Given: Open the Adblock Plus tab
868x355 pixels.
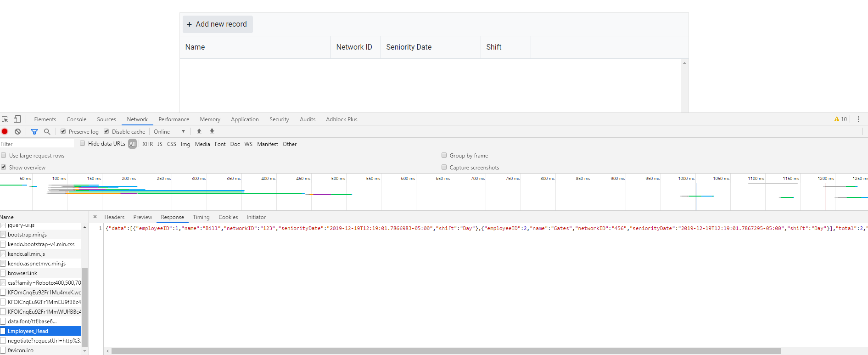Looking at the screenshot, I should point(342,119).
